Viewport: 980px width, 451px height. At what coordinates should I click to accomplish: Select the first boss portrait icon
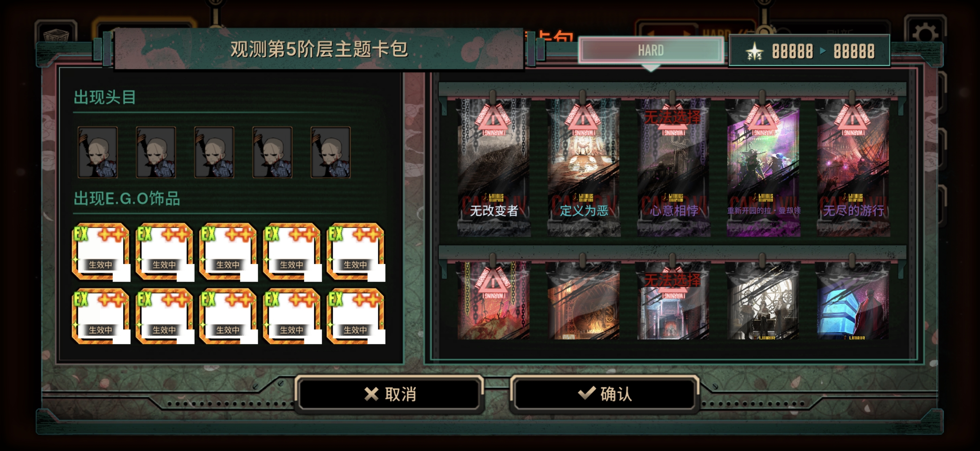click(98, 152)
